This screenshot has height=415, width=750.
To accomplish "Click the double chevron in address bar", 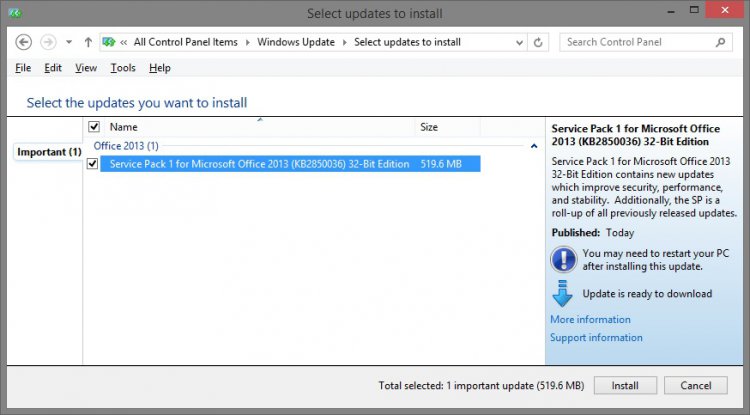I will pyautogui.click(x=124, y=43).
